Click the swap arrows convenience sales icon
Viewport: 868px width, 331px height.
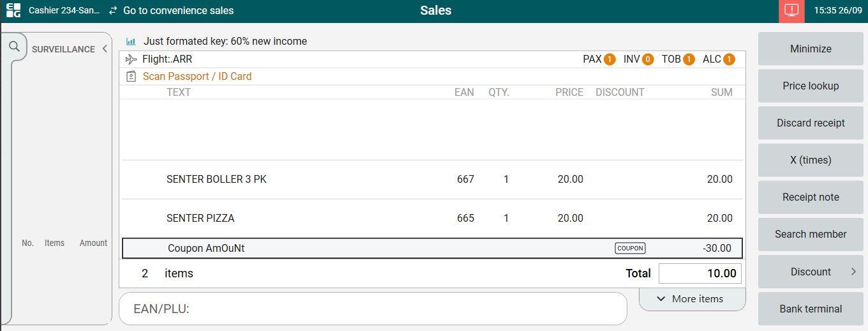pyautogui.click(x=113, y=11)
